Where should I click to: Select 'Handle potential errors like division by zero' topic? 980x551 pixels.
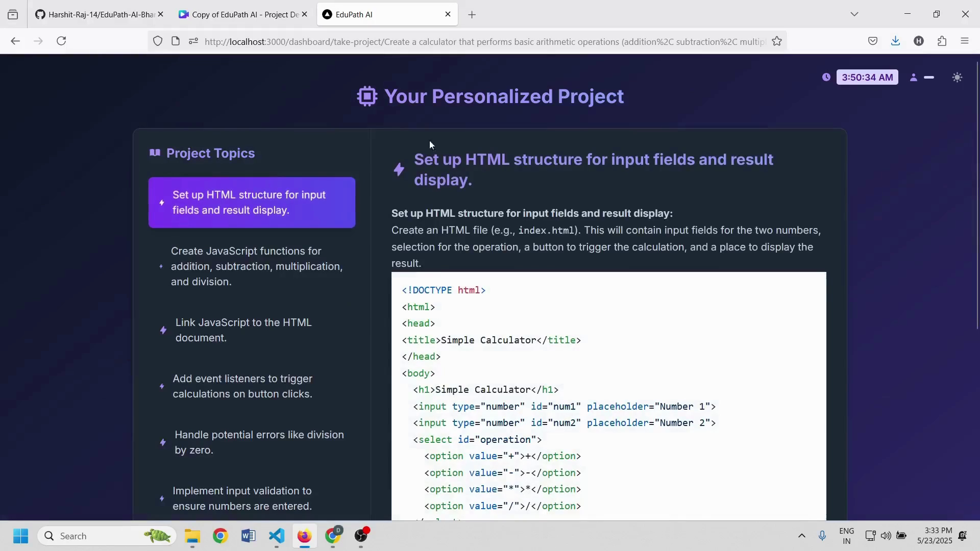259,442
